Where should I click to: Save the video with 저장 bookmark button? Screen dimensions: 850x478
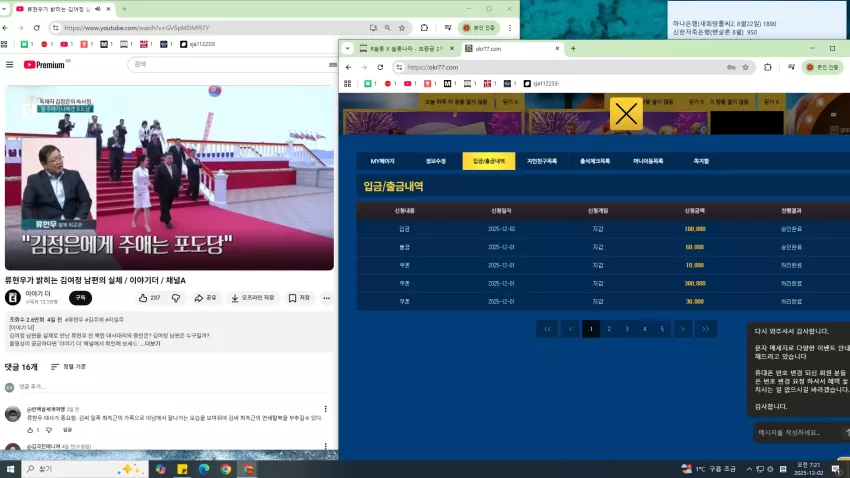tap(299, 298)
